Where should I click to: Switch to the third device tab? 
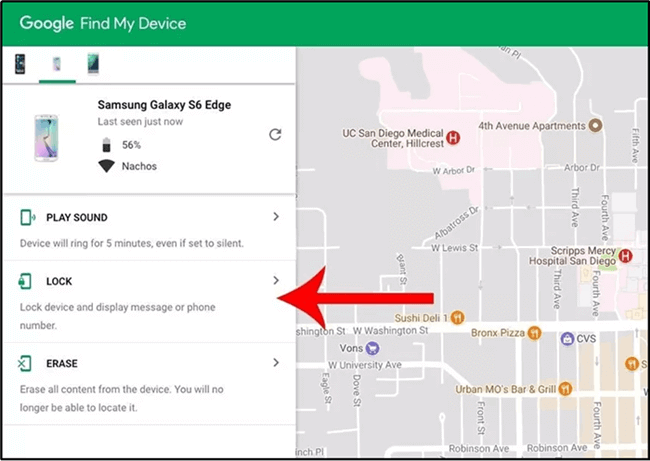93,65
